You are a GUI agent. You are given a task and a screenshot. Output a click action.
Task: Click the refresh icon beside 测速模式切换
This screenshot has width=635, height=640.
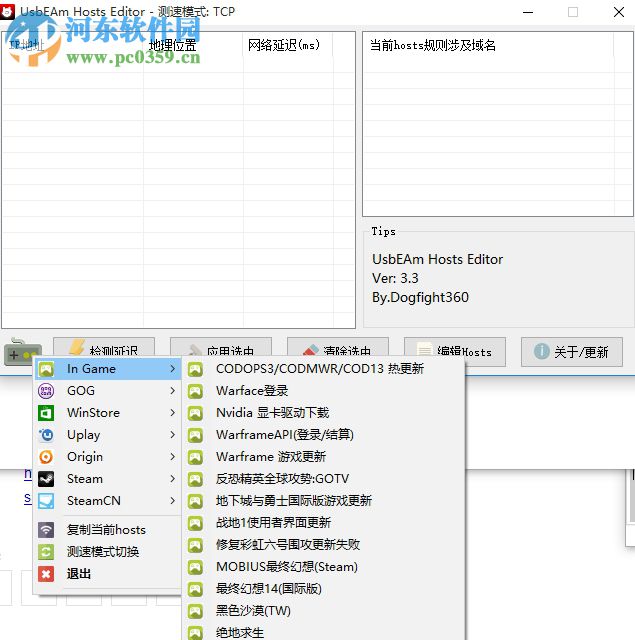point(46,552)
